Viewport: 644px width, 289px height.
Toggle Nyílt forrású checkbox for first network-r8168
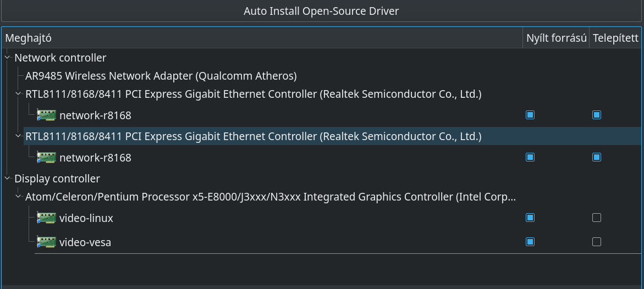pyautogui.click(x=530, y=115)
